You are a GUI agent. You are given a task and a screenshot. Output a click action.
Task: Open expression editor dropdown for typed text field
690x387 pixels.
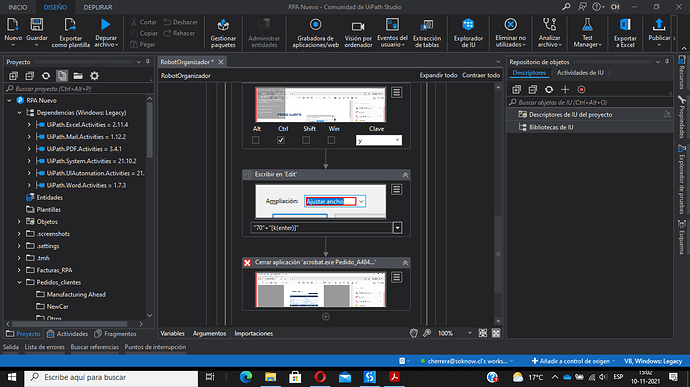(x=397, y=228)
